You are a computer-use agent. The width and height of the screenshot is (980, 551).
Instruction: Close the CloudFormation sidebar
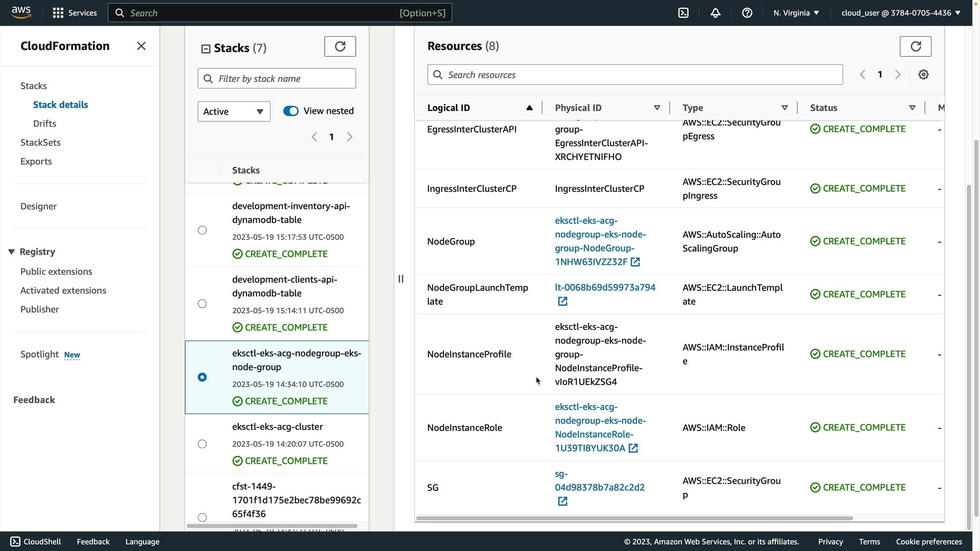pos(141,46)
